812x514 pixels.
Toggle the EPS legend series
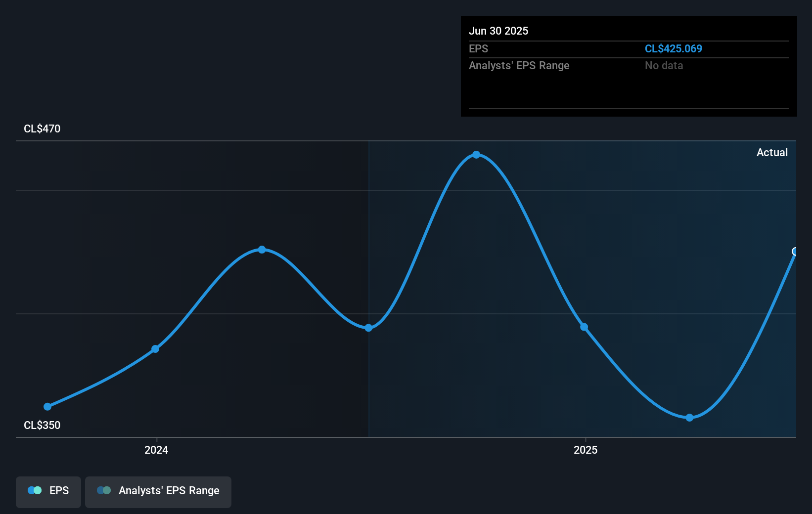point(48,492)
